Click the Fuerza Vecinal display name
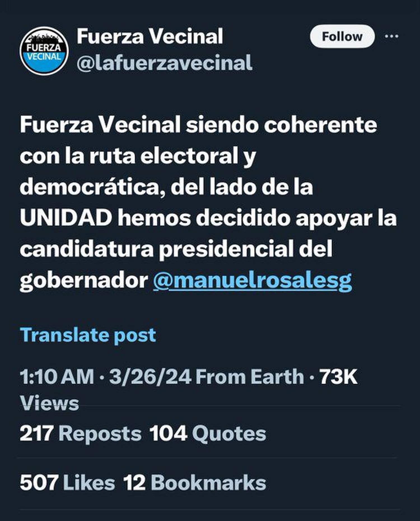This screenshot has height=521, width=420. pos(150,36)
